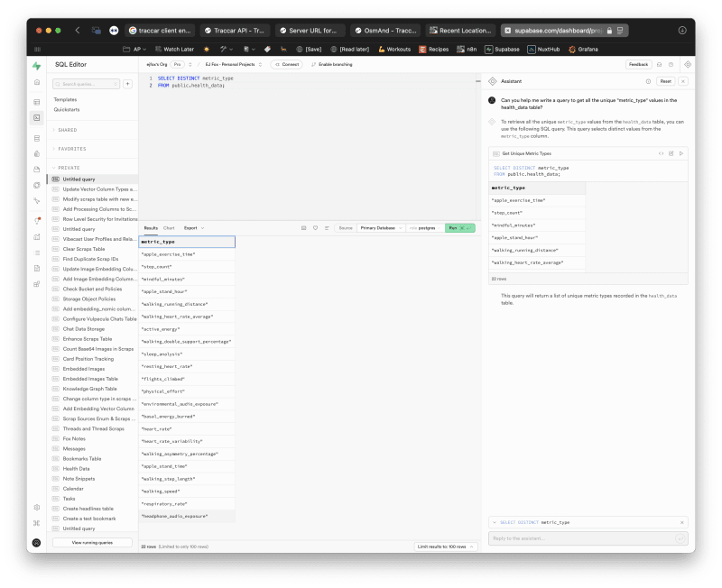Open project settings via the gear icon
Image resolution: width=722 pixels, height=588 pixels.
[x=37, y=507]
